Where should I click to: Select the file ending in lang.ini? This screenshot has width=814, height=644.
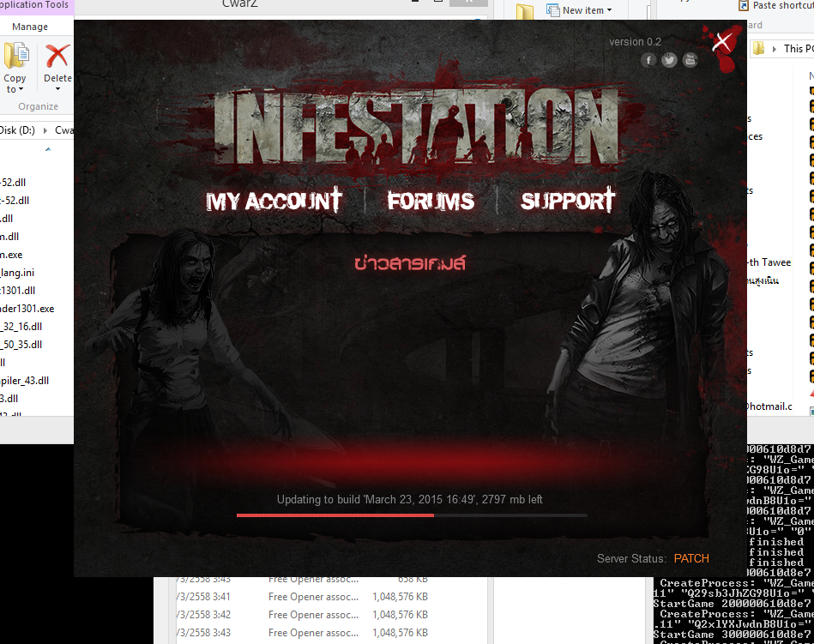[x=19, y=272]
